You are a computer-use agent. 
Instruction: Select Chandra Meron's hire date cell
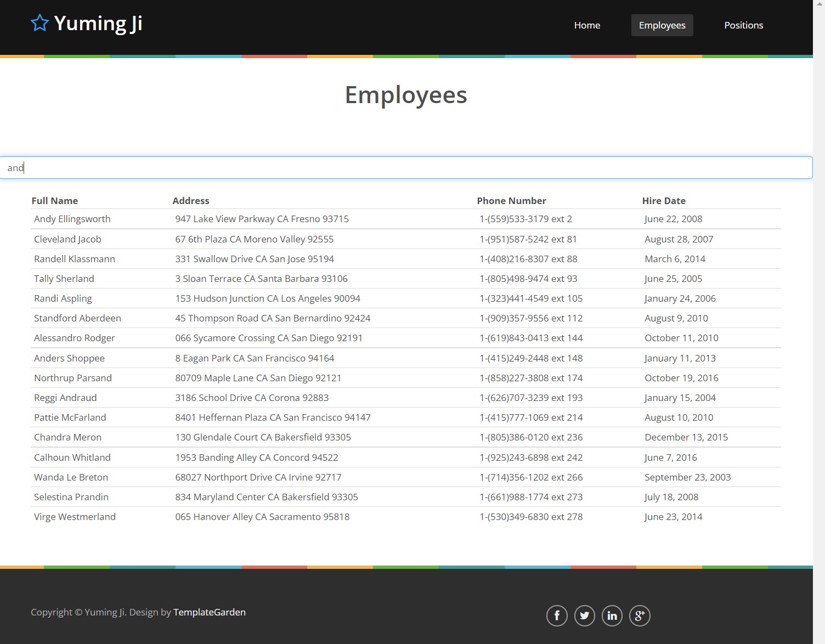pos(686,437)
